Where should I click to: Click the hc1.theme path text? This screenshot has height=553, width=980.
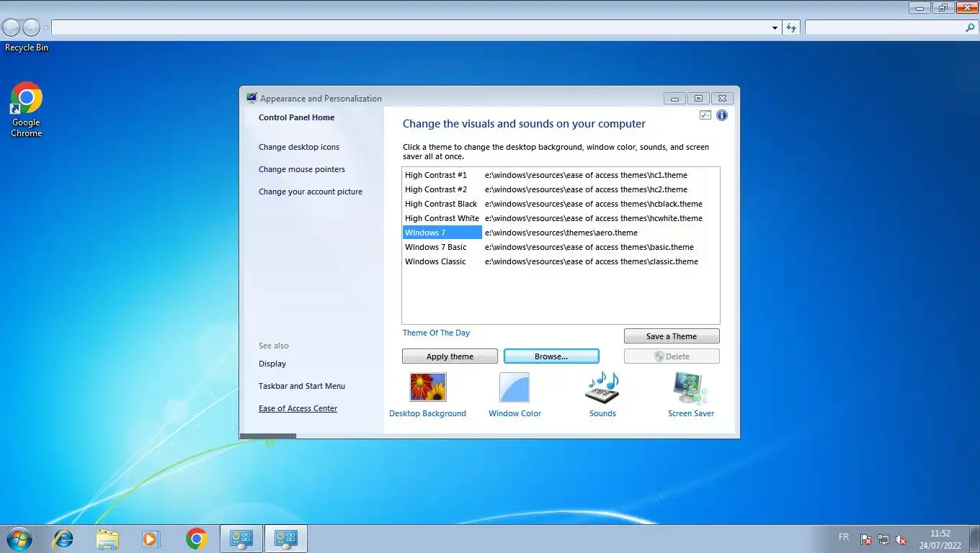586,175
